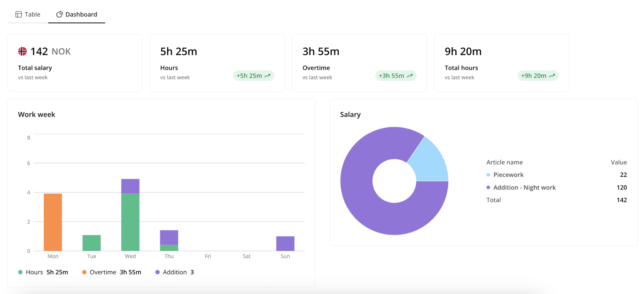Click the table grid icon

(19, 14)
